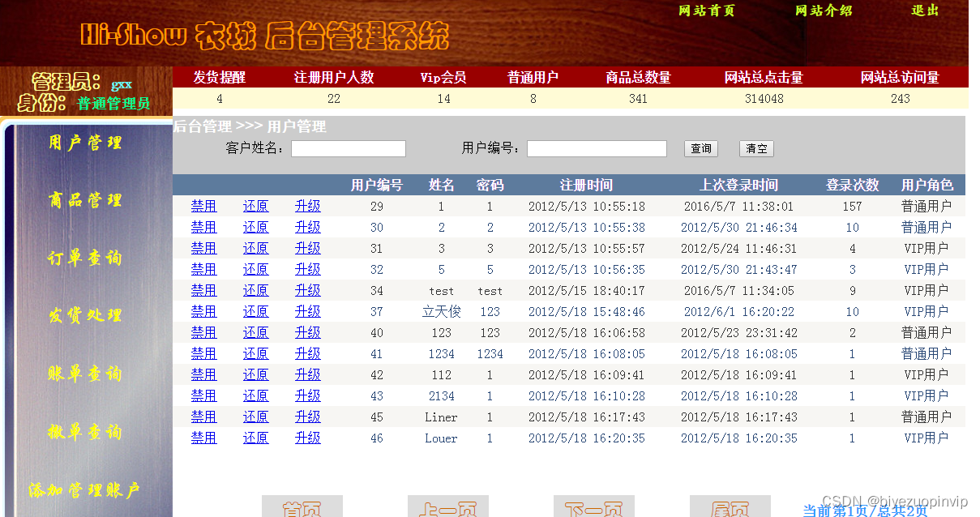The width and height of the screenshot is (980, 517).
Task: Click the name 立天俊 in table
Action: [x=442, y=311]
